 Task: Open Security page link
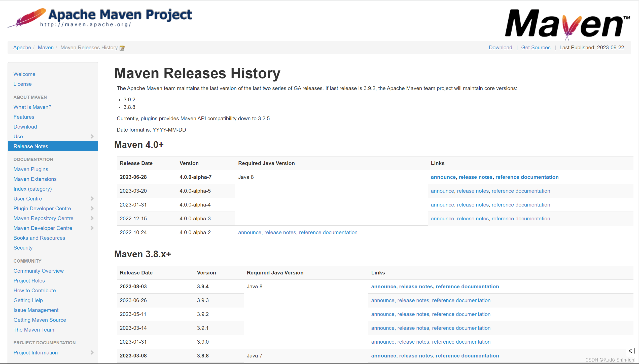tap(23, 248)
